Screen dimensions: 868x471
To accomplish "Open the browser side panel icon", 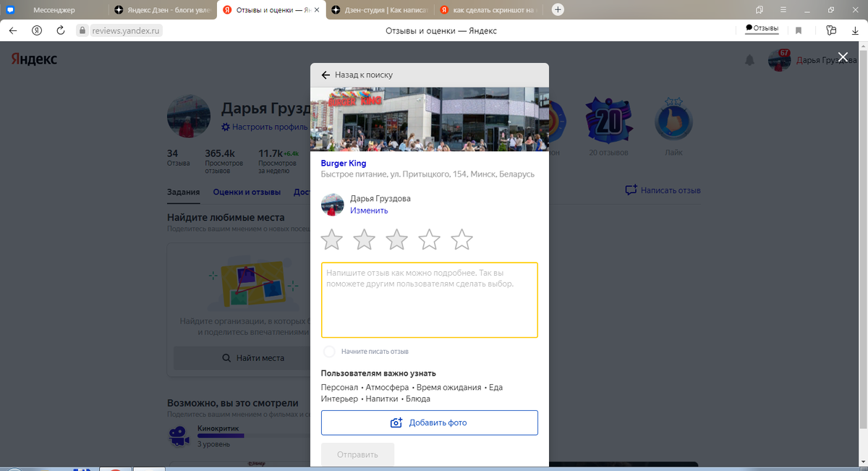I will coord(831,30).
